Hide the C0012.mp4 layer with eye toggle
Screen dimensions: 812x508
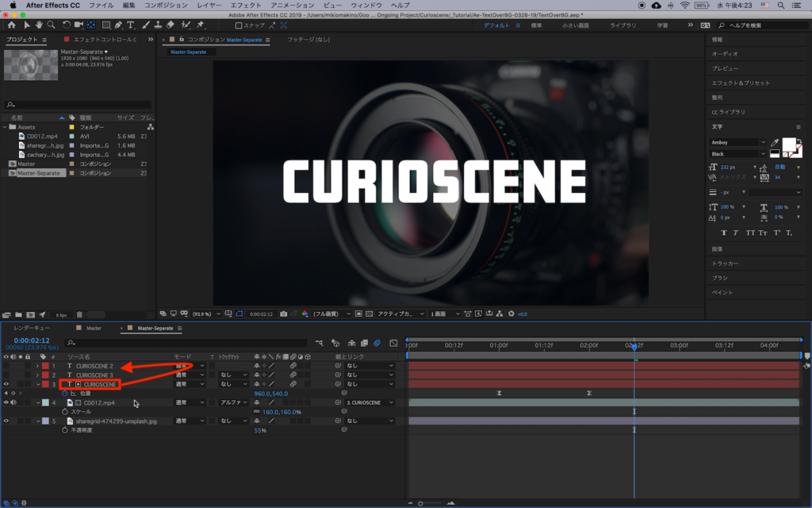(x=6, y=402)
